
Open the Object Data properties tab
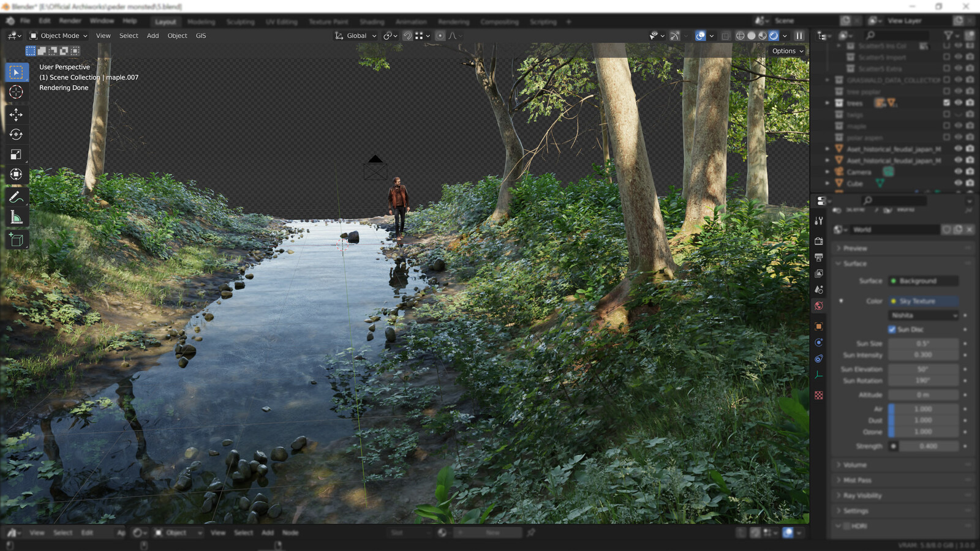point(819,375)
